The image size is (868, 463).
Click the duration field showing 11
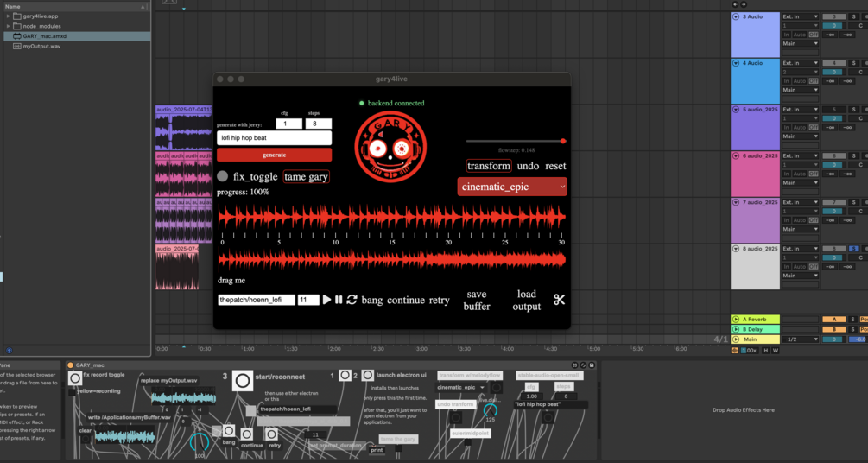coord(308,300)
